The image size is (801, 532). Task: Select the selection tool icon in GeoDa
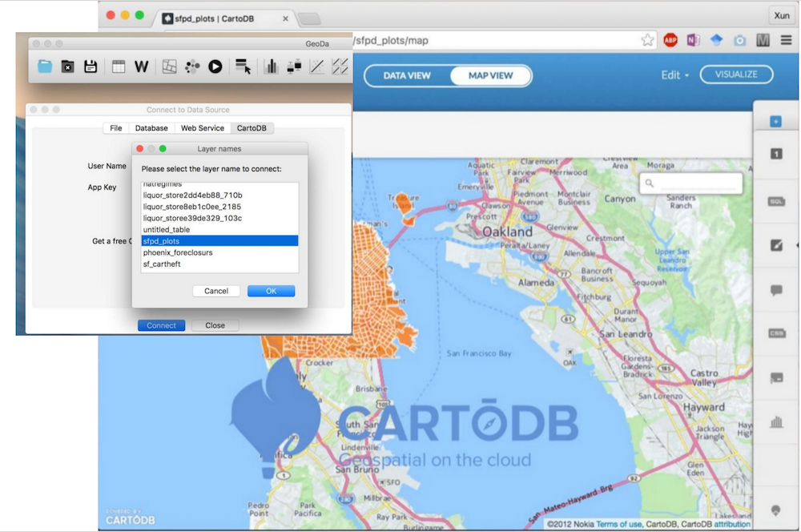244,66
